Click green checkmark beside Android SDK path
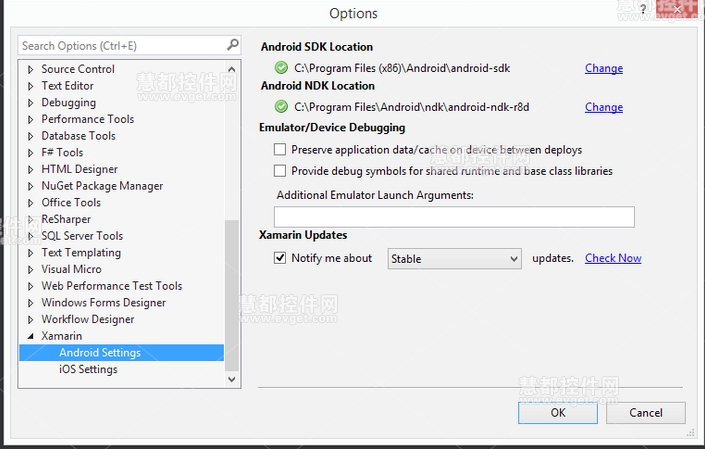This screenshot has height=449, width=705. pyautogui.click(x=281, y=68)
